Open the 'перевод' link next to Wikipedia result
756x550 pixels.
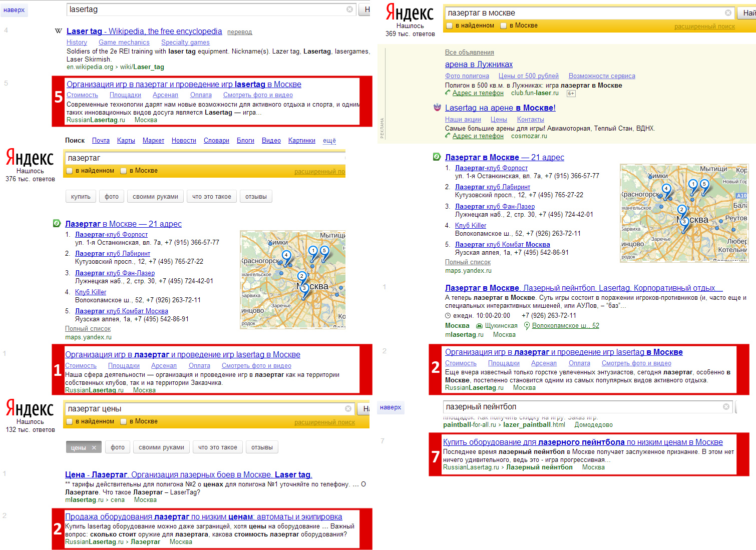pyautogui.click(x=240, y=32)
